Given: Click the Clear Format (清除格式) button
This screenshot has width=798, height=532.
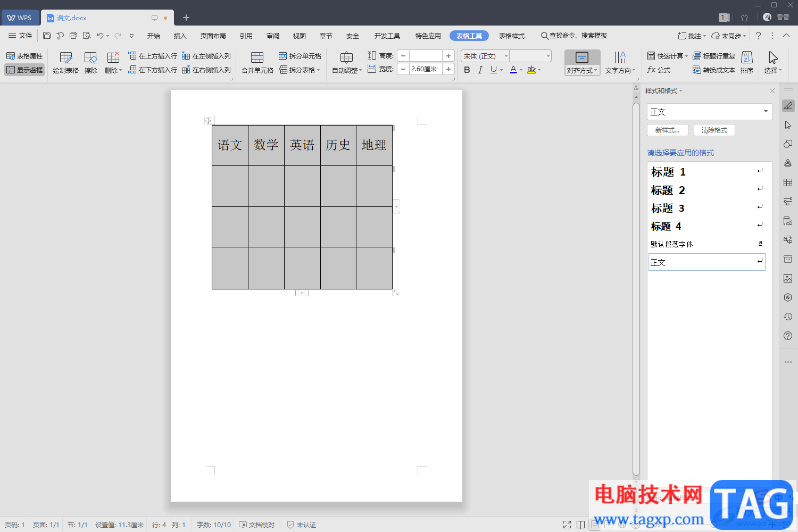Looking at the screenshot, I should pyautogui.click(x=714, y=130).
